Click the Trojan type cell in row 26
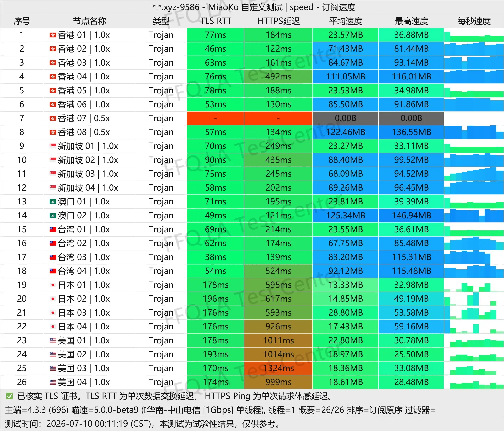Image resolution: width=504 pixels, height=431 pixels. [x=161, y=382]
